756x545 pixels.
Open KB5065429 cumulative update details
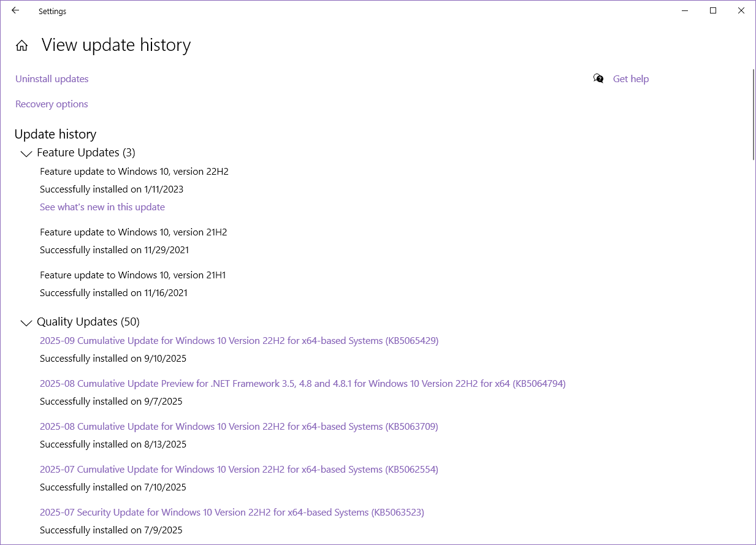tap(239, 340)
